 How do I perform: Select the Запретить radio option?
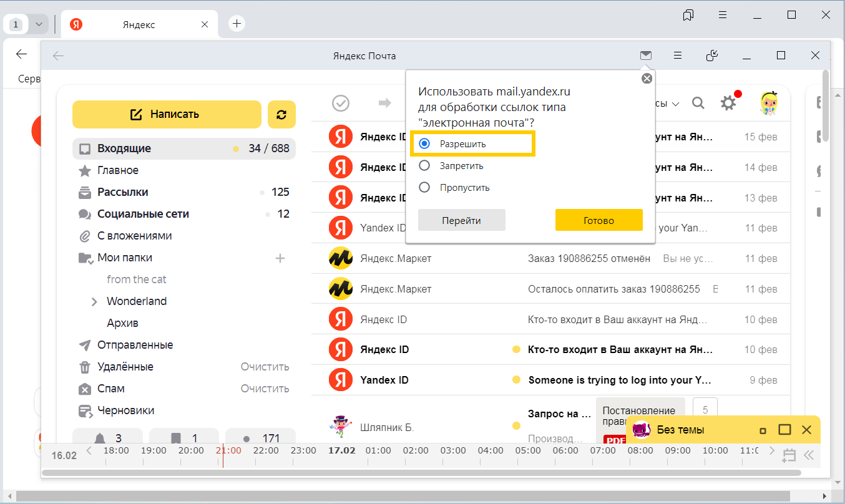[425, 166]
